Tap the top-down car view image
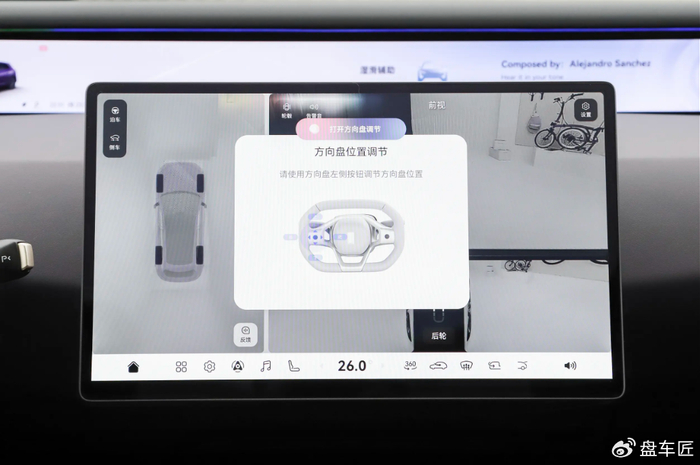Screen dimensions: 700x465 tap(180, 221)
